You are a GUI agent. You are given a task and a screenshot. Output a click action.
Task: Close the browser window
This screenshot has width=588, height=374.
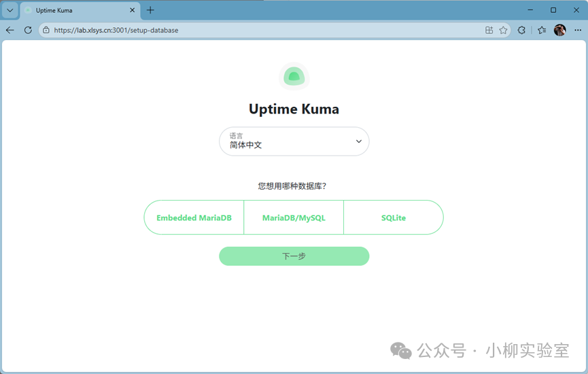[576, 10]
